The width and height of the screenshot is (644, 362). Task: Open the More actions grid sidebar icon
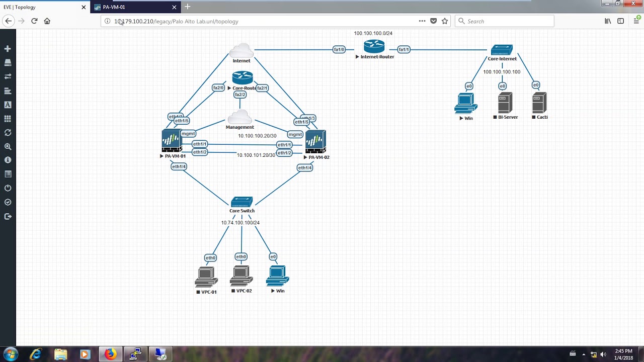[x=8, y=119]
